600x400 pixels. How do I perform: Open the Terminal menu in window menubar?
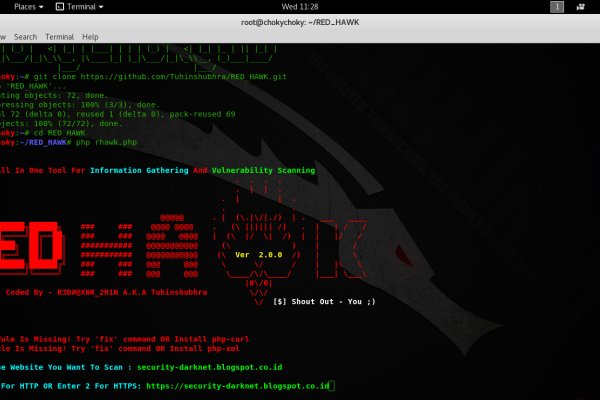pos(61,36)
